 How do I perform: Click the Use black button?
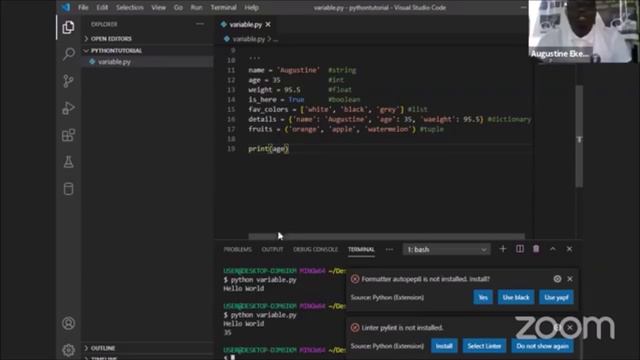(516, 298)
